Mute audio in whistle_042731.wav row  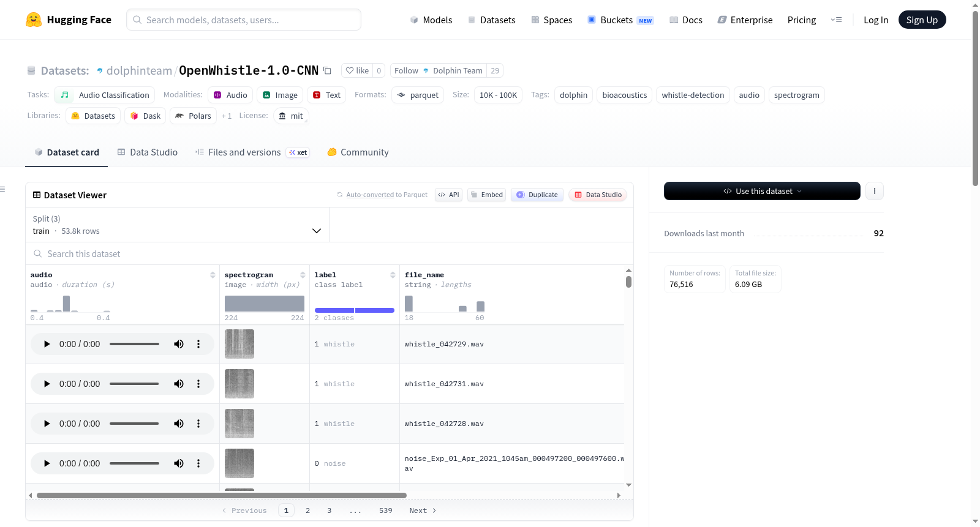179,384
